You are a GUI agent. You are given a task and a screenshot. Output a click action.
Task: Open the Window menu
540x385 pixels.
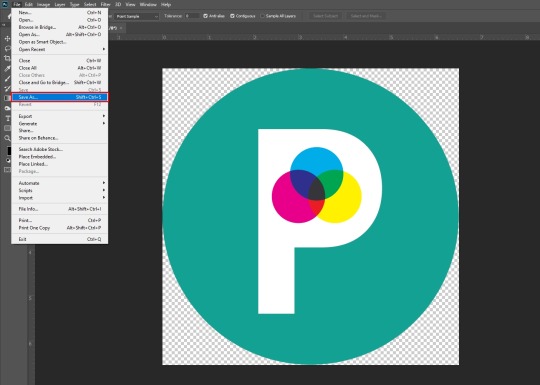tap(148, 4)
